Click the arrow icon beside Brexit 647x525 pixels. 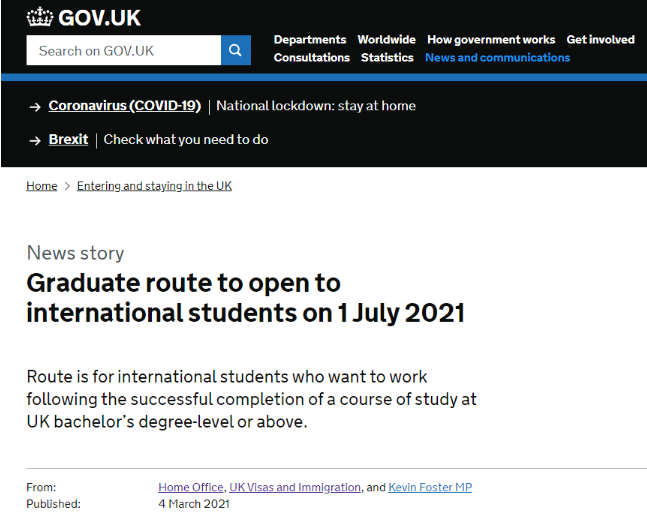pyautogui.click(x=35, y=141)
